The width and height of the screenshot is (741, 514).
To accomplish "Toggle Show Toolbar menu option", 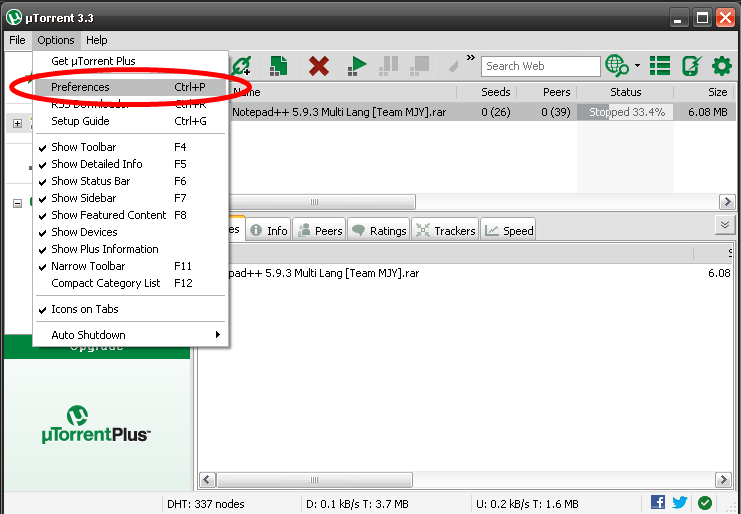I will pos(131,147).
